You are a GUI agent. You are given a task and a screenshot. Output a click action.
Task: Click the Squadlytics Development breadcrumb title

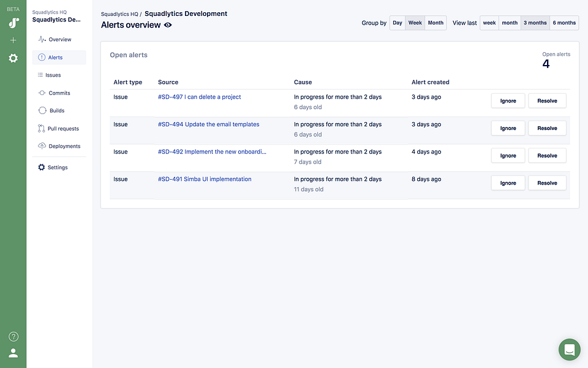[186, 13]
